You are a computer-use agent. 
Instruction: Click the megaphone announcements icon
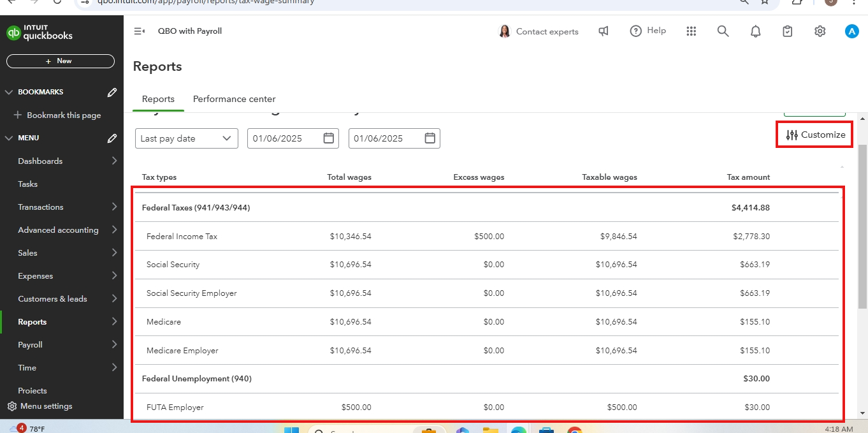[603, 31]
